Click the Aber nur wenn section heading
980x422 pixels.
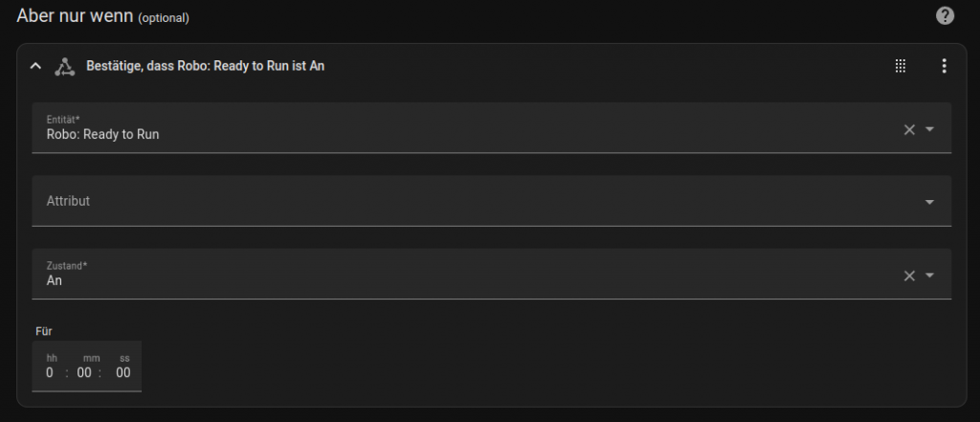(x=75, y=16)
